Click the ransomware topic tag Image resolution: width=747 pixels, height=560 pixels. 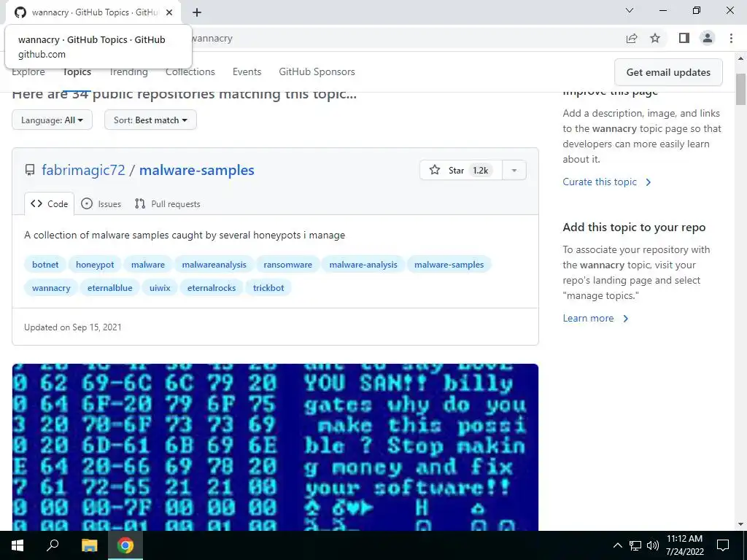287,265
